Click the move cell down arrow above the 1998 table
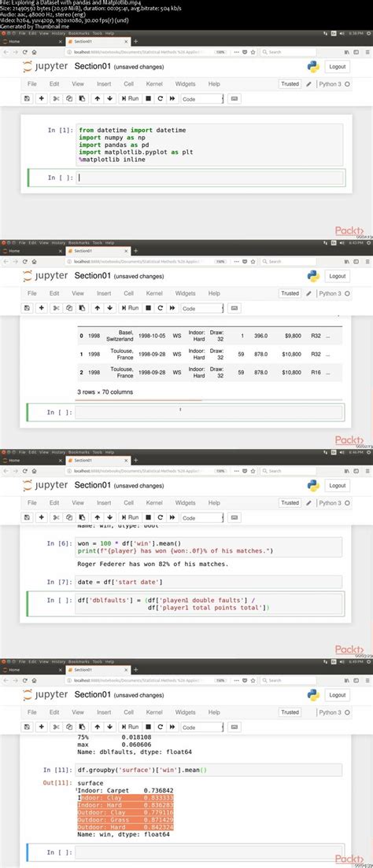Screen dimensions: 373x868 tap(109, 307)
